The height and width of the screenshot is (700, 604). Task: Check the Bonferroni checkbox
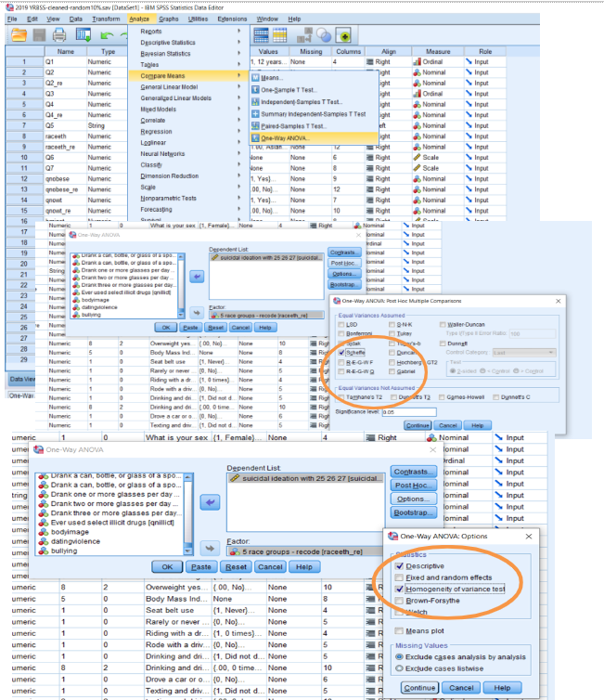pos(341,333)
